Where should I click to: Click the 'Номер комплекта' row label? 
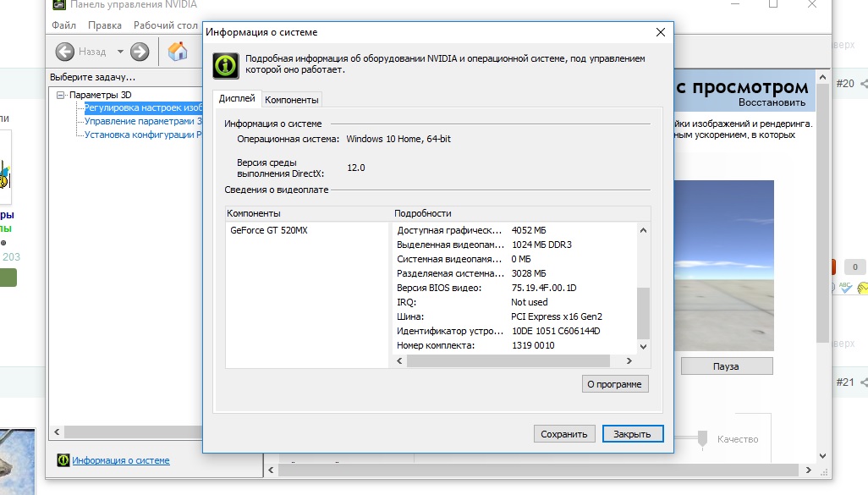click(436, 345)
